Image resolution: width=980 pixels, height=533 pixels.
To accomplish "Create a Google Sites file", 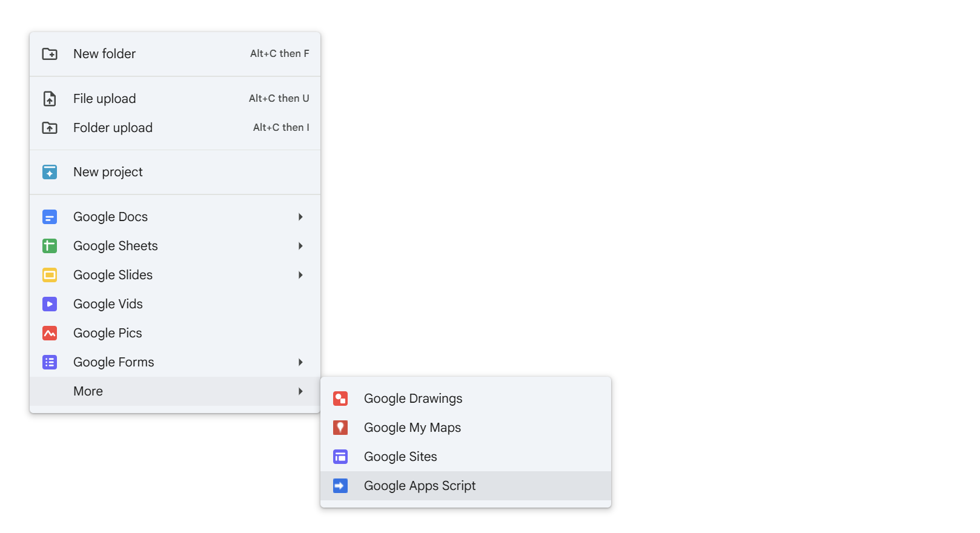I will point(466,457).
